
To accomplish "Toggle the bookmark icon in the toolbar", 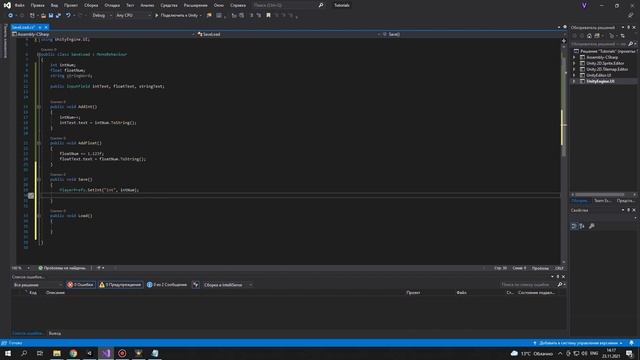I will pyautogui.click(x=269, y=16).
